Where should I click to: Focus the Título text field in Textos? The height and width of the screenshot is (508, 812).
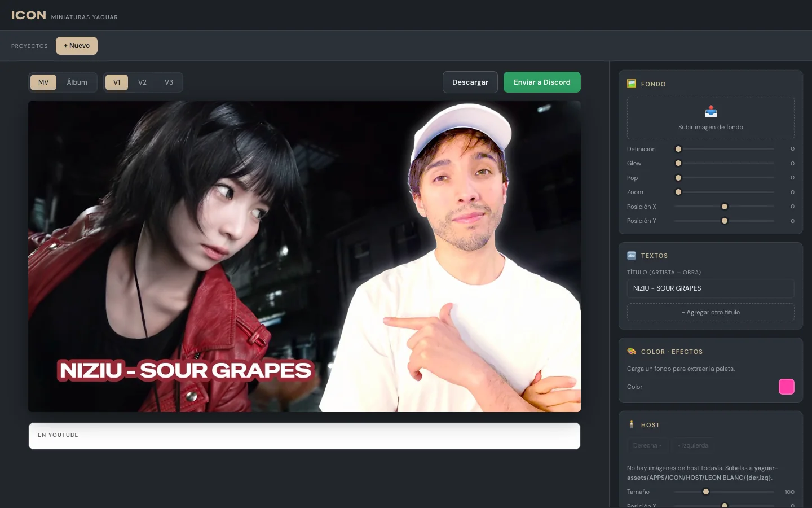(x=710, y=288)
